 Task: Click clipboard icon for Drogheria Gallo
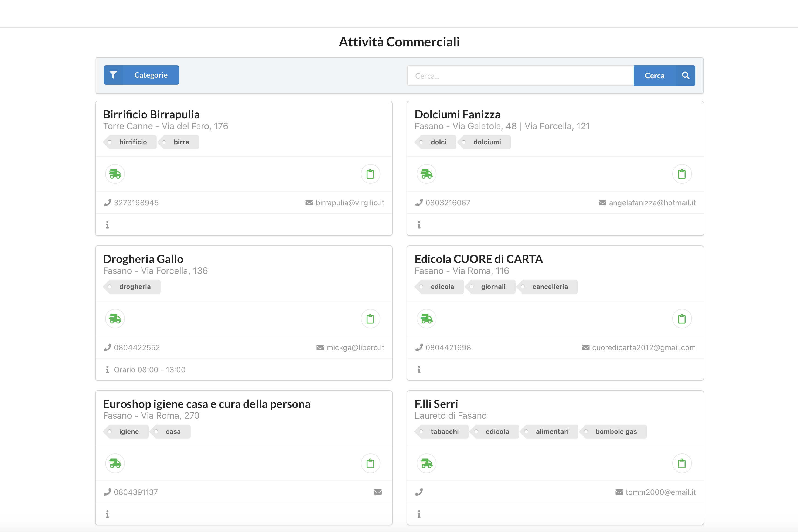tap(370, 319)
